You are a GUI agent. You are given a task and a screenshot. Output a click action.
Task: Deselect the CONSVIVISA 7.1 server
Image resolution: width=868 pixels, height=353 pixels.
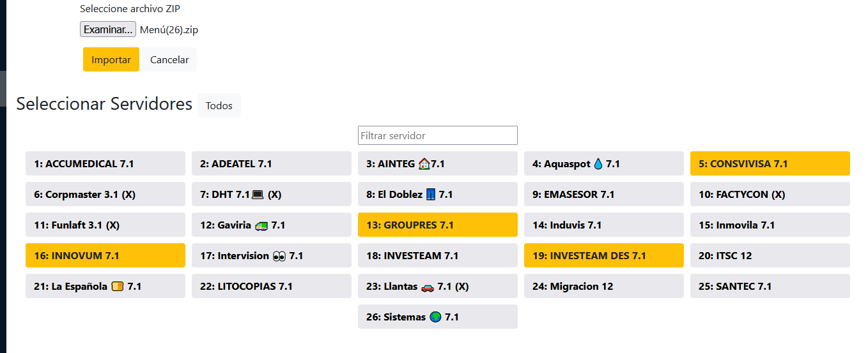coord(770,163)
